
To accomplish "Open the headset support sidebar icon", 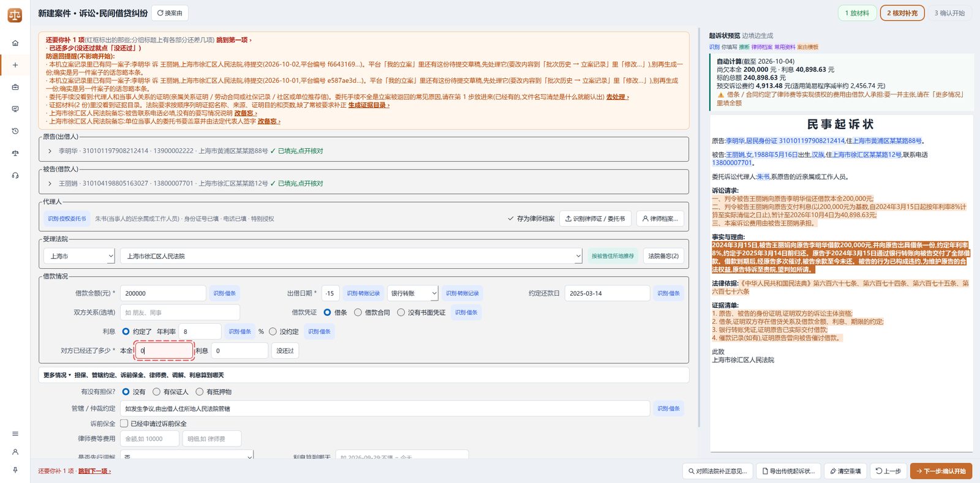I will (x=15, y=175).
